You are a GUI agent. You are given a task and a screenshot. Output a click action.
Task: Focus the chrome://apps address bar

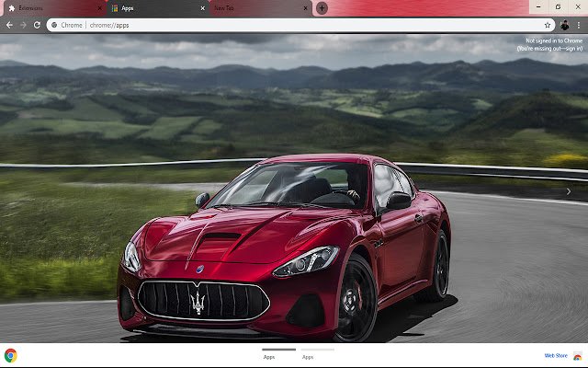pyautogui.click(x=300, y=25)
